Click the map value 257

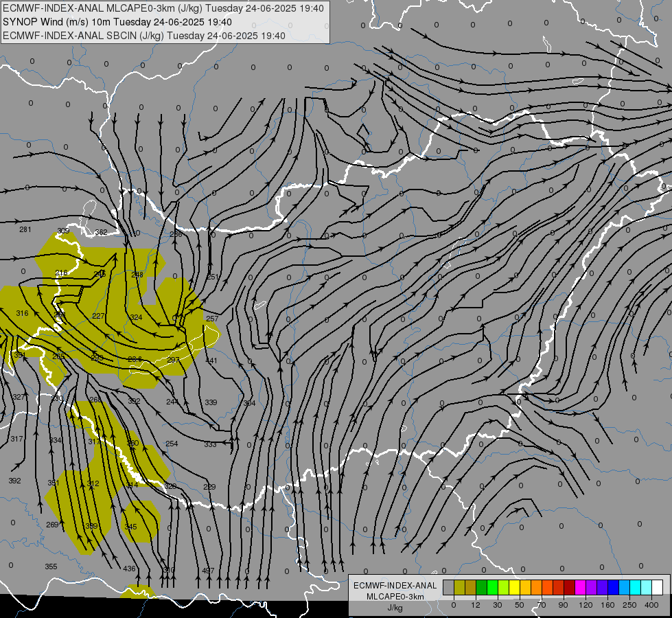pos(212,319)
